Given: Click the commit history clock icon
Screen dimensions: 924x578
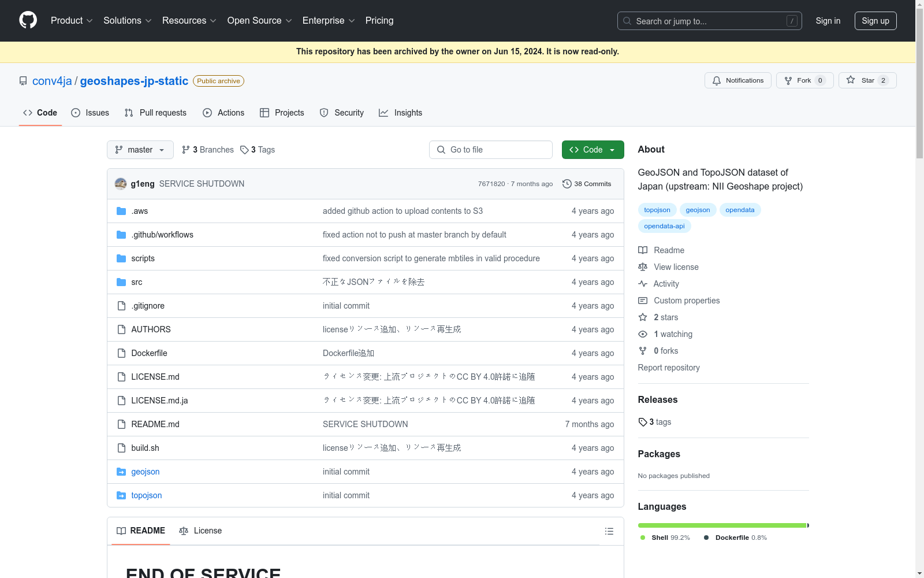Looking at the screenshot, I should (x=567, y=184).
